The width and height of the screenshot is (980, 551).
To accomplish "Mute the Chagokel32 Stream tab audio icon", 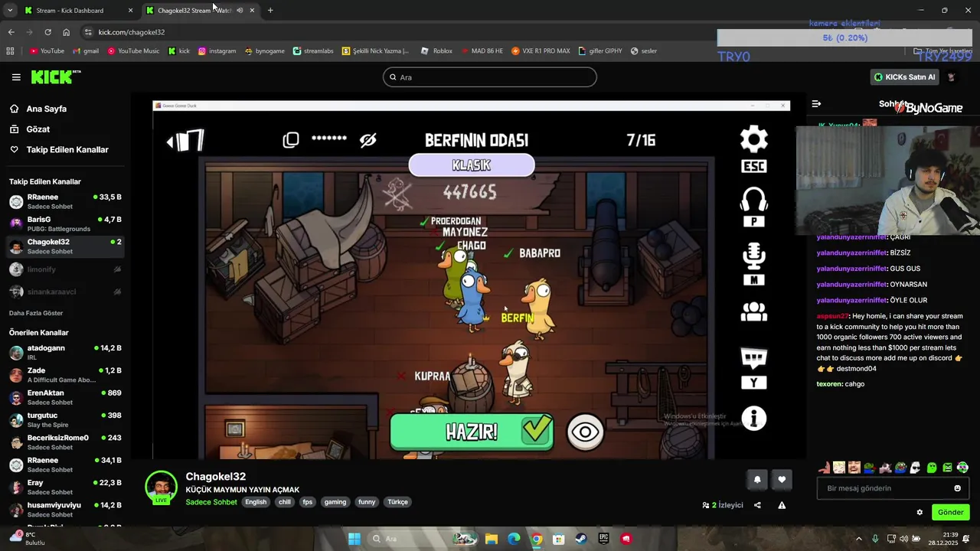I will (240, 11).
